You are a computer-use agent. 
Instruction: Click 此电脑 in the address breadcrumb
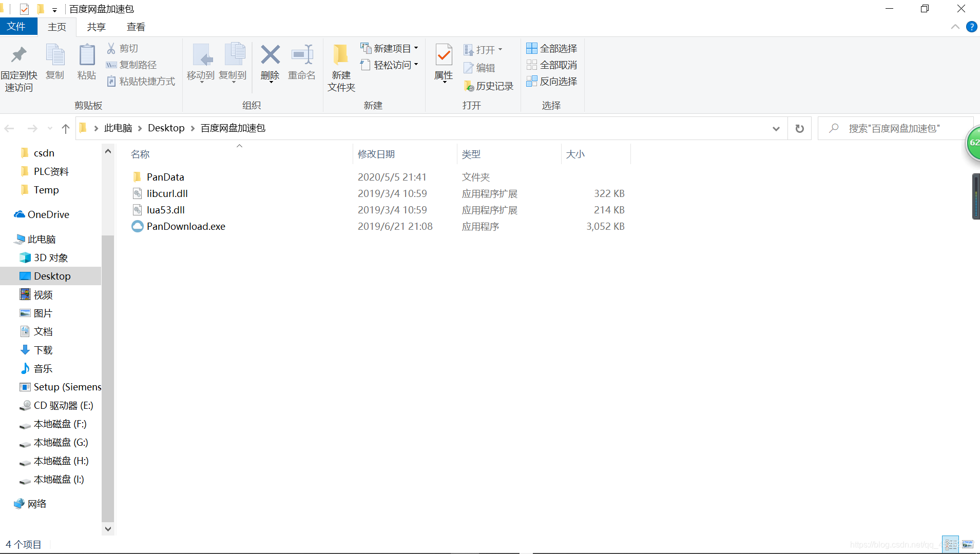[x=118, y=128]
